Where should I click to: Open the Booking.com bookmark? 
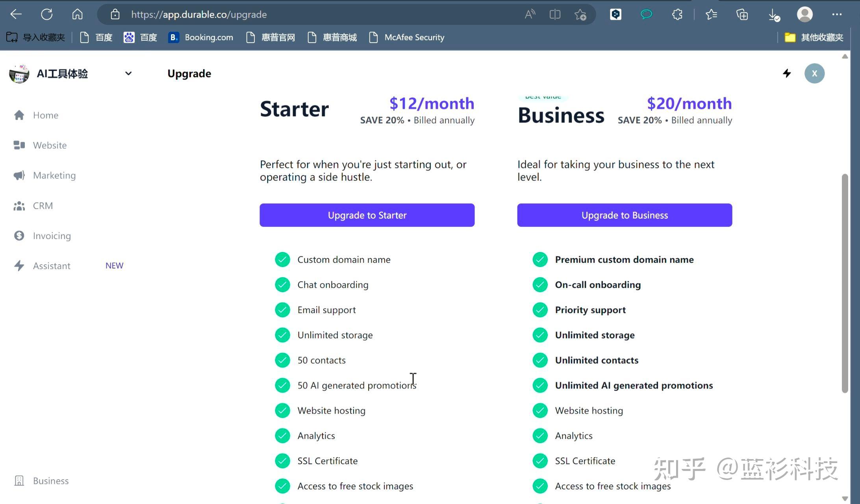[x=201, y=37]
